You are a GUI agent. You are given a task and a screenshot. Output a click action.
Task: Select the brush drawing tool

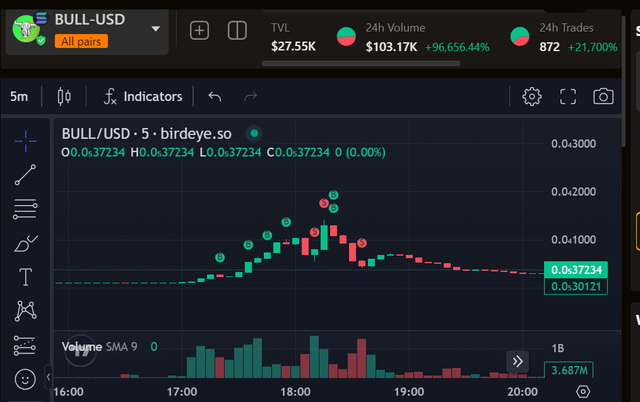pyautogui.click(x=25, y=244)
